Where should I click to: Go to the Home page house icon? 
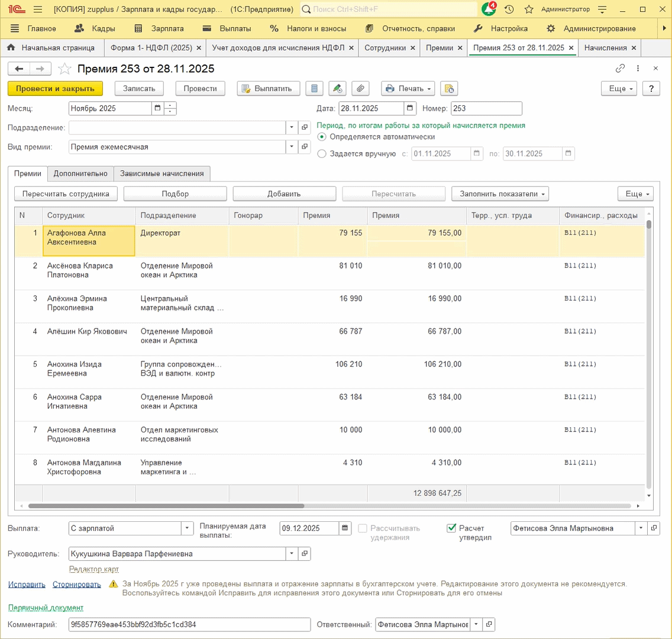11,47
